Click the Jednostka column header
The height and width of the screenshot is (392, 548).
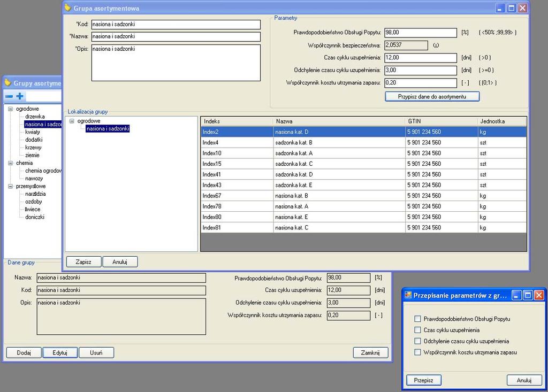pyautogui.click(x=501, y=121)
